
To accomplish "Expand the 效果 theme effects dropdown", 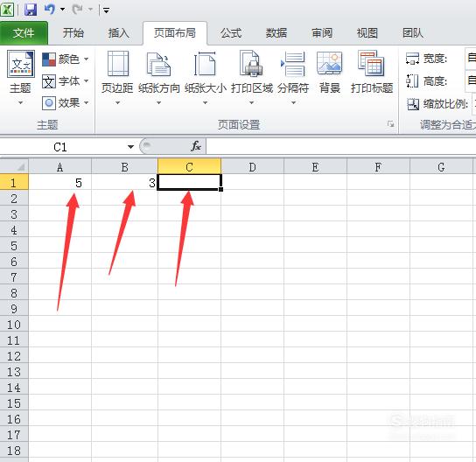I will pos(87,103).
